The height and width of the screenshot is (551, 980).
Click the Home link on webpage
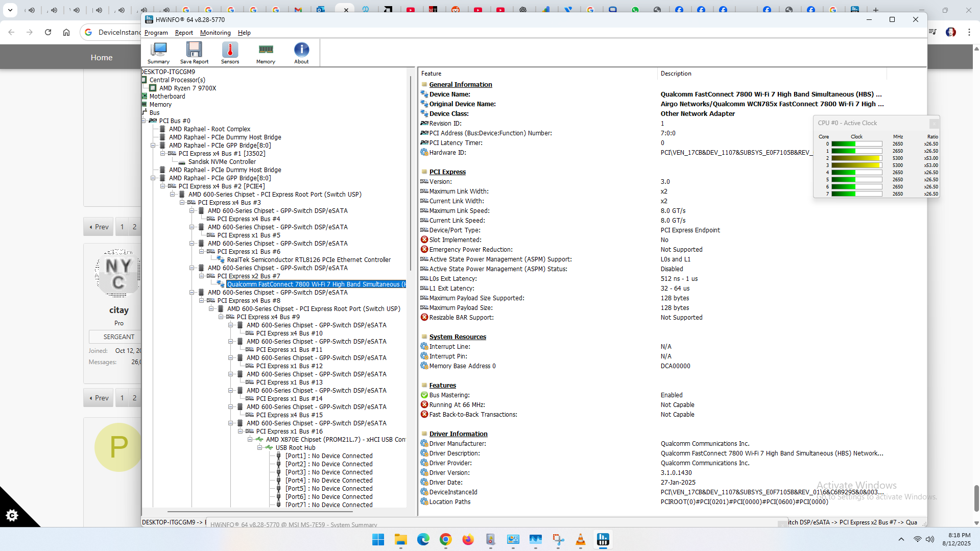tap(102, 58)
